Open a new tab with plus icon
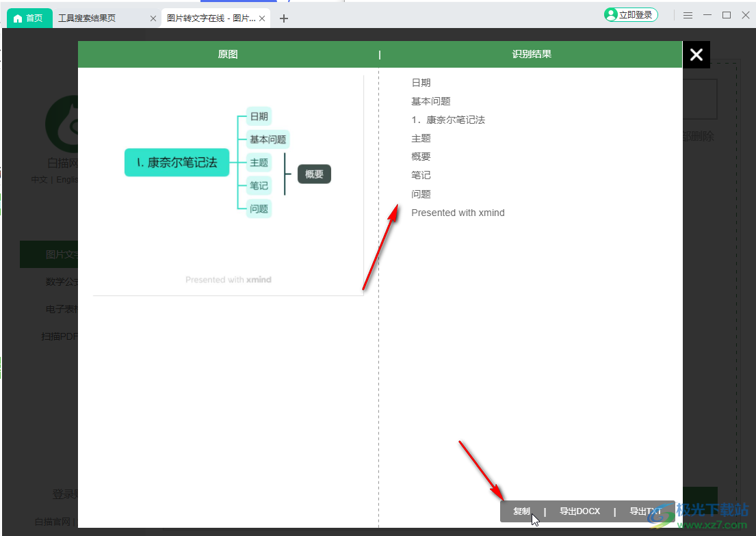Image resolution: width=756 pixels, height=536 pixels. (284, 18)
